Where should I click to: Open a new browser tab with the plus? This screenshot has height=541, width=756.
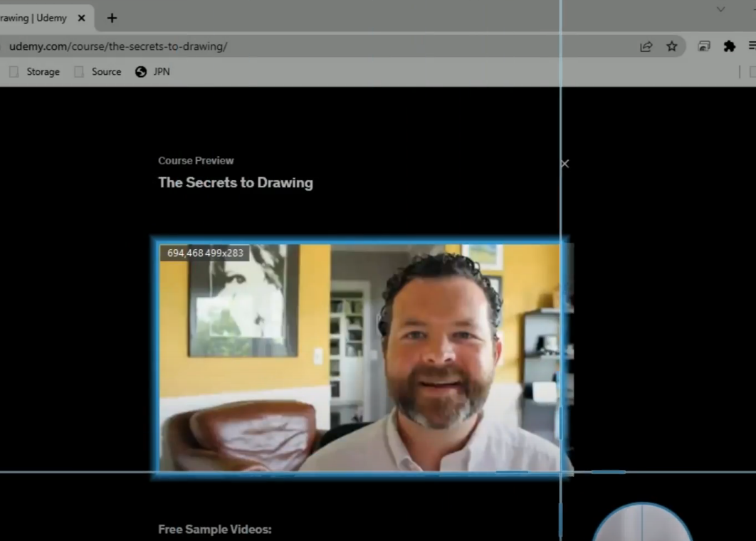point(111,18)
